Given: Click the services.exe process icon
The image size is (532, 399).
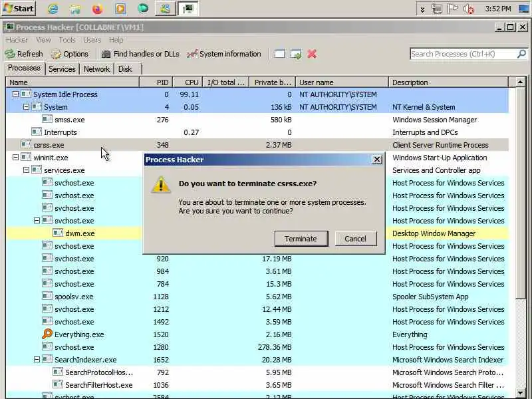Looking at the screenshot, I should [37, 170].
